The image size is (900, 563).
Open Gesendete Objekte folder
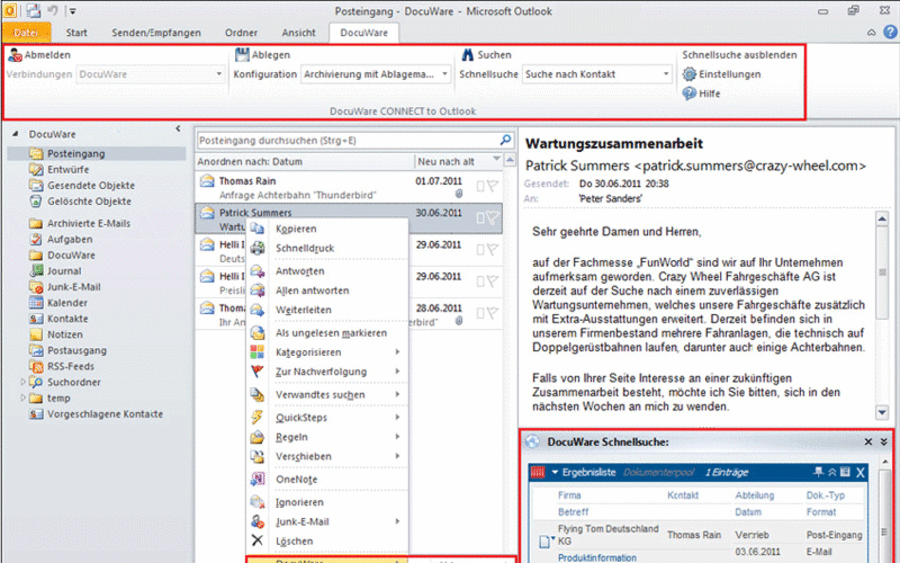91,185
